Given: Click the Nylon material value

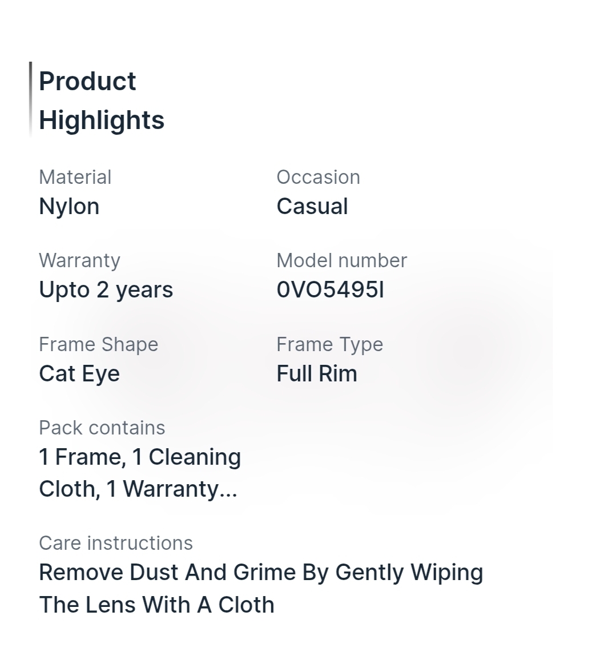Looking at the screenshot, I should (69, 207).
